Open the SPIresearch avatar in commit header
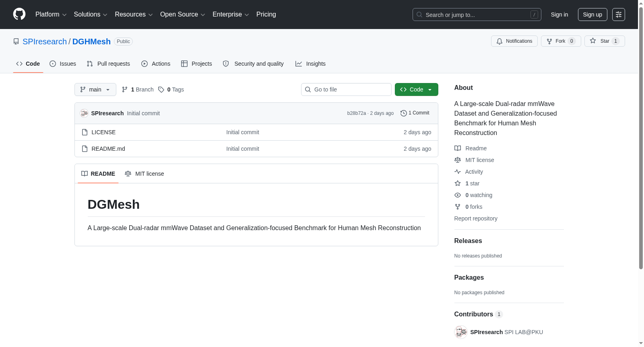The width and height of the screenshot is (644, 347). pos(84,113)
